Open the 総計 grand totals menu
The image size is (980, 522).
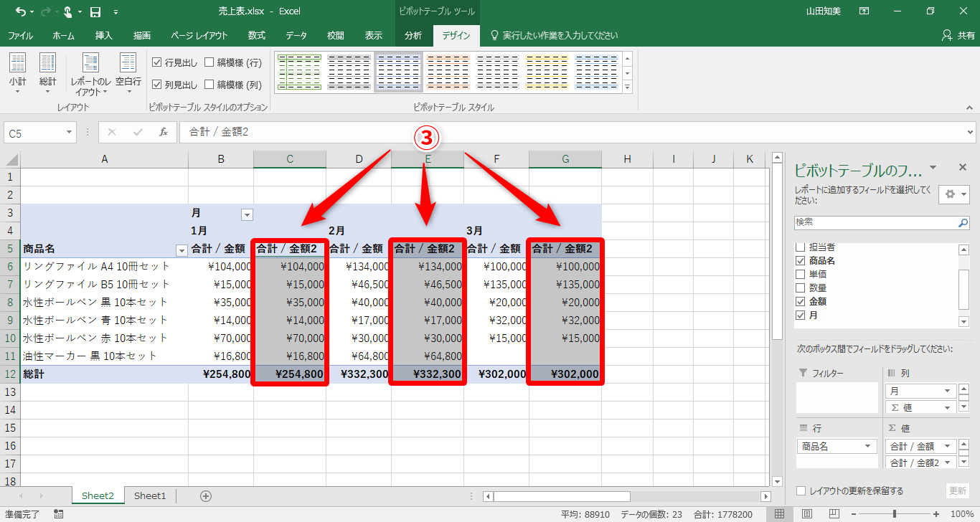click(x=48, y=73)
